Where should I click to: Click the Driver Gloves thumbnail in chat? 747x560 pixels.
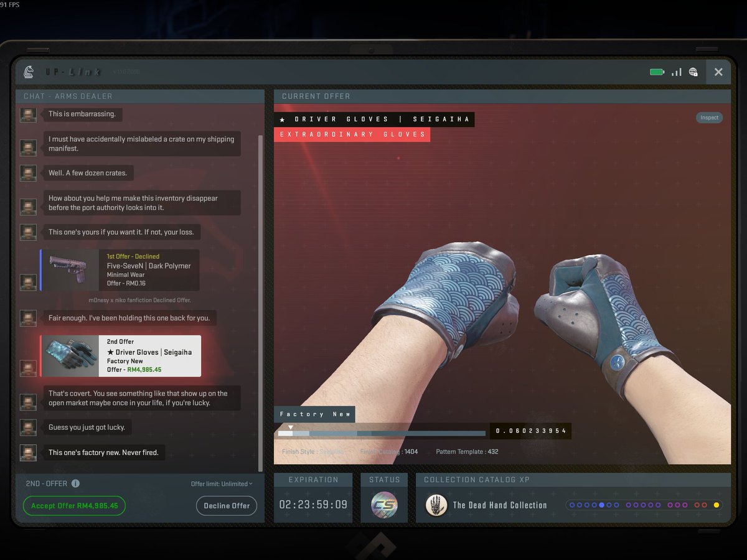coord(70,356)
